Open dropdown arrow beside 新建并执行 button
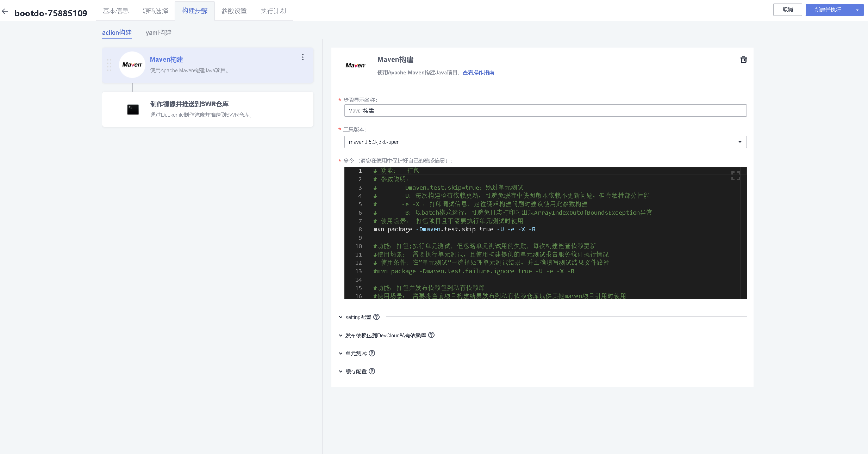The image size is (868, 454). click(857, 10)
